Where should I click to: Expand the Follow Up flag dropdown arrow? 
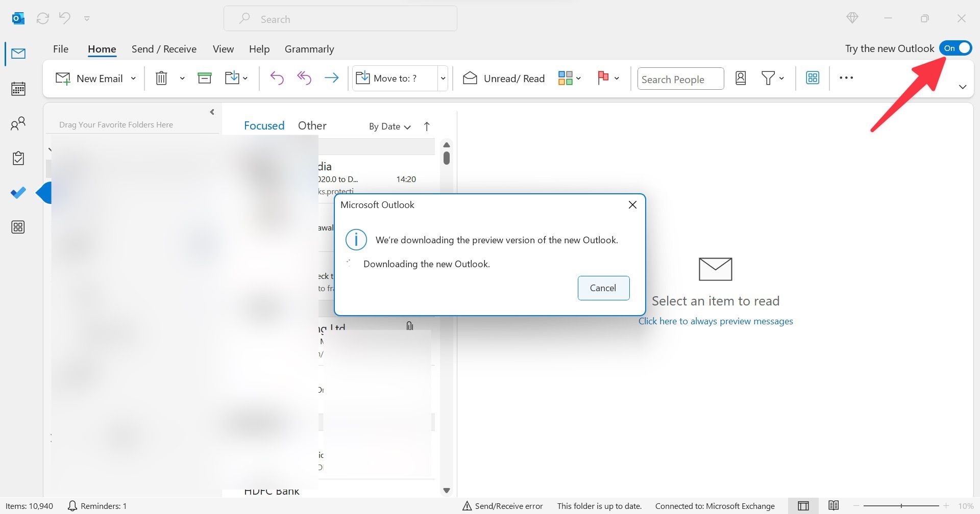pyautogui.click(x=617, y=79)
